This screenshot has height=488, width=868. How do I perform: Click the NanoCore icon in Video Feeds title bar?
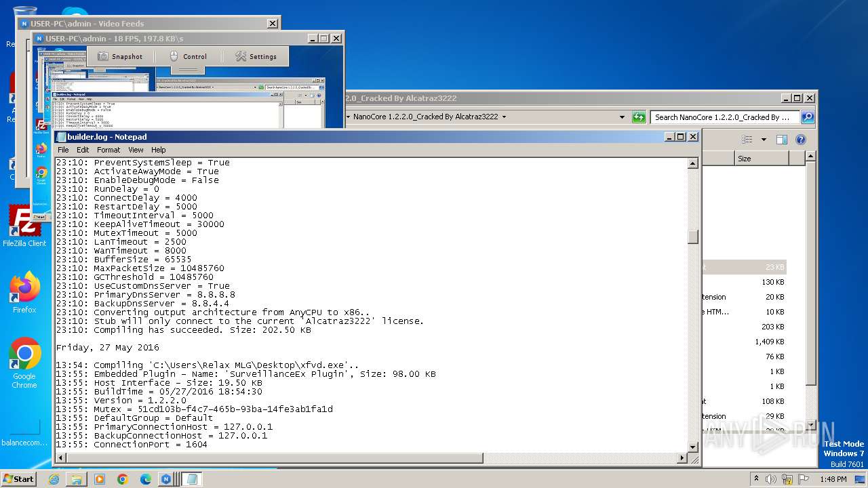click(x=24, y=24)
